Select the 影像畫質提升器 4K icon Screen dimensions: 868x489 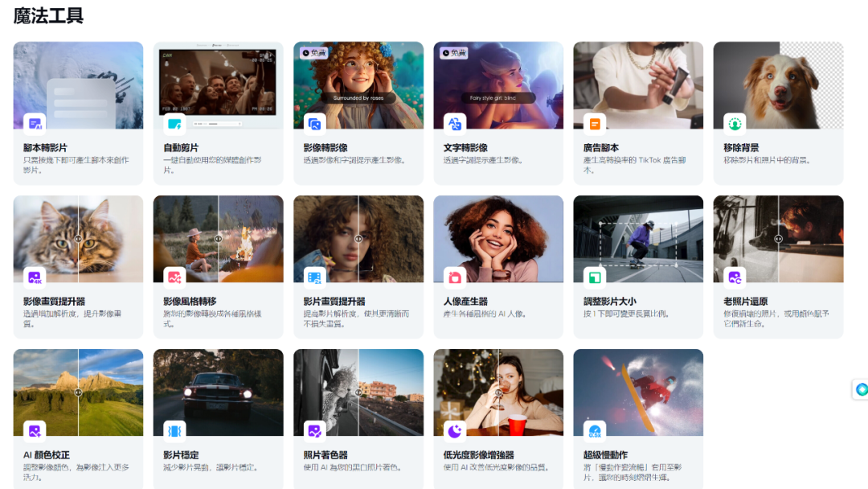[35, 277]
